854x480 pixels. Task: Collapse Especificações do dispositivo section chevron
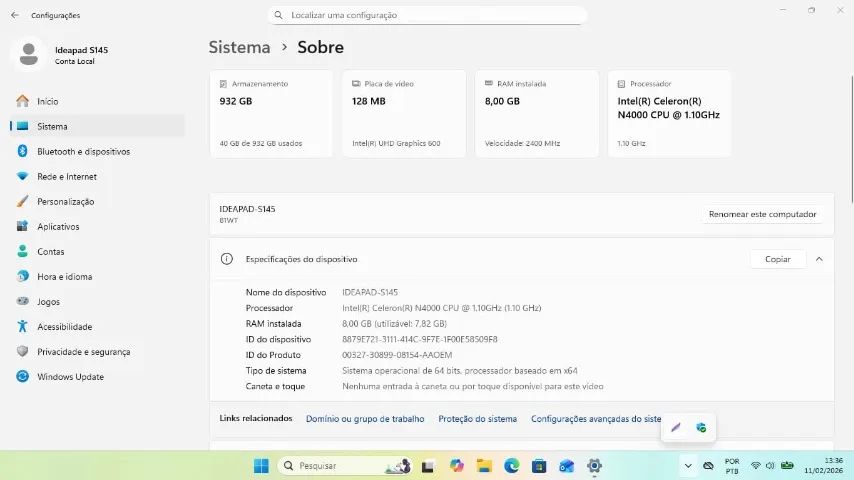pyautogui.click(x=819, y=259)
